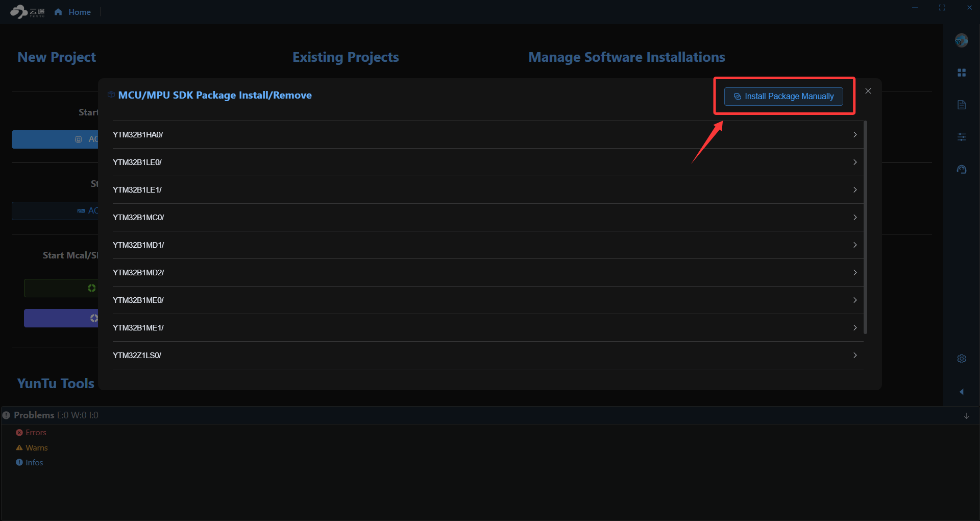
Task: Click the yellow Warns triangle icon
Action: (x=19, y=447)
